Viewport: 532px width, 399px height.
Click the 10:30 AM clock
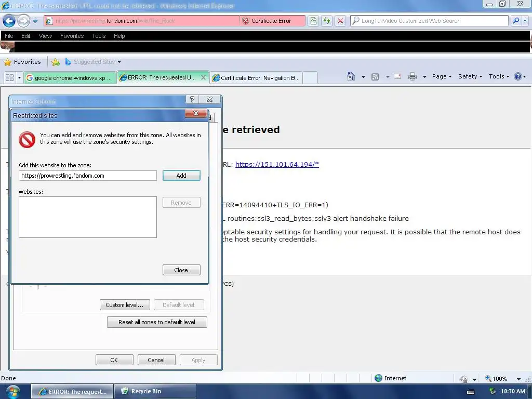pyautogui.click(x=513, y=391)
